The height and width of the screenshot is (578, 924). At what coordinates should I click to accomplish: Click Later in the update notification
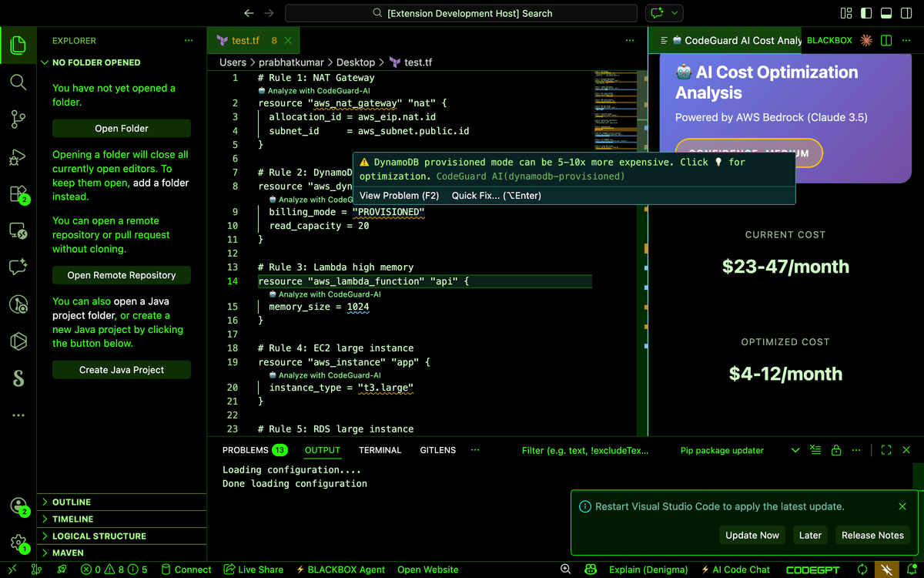coord(810,535)
